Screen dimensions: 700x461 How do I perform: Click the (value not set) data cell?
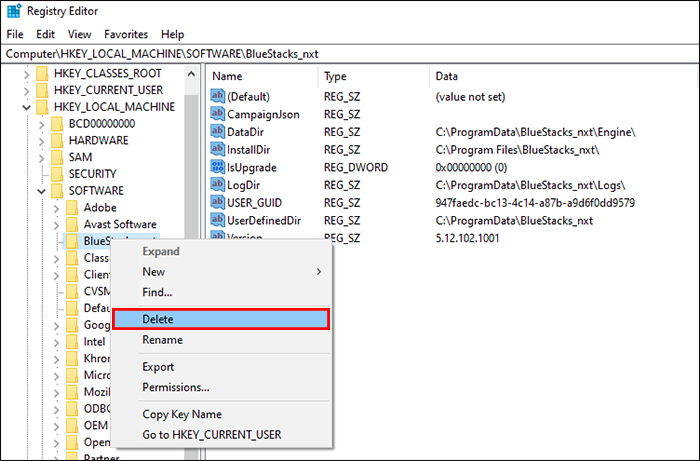click(470, 97)
